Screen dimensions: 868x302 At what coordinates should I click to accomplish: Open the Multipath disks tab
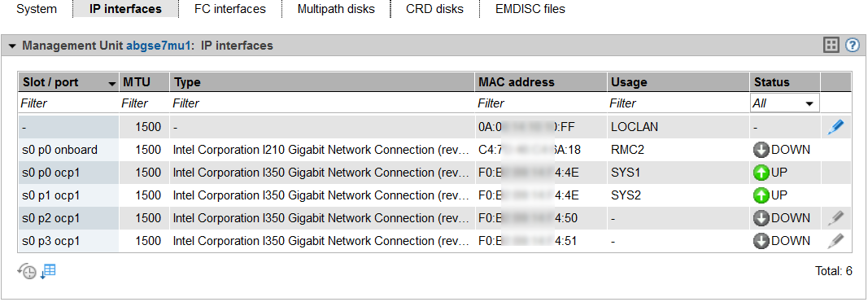pyautogui.click(x=336, y=10)
